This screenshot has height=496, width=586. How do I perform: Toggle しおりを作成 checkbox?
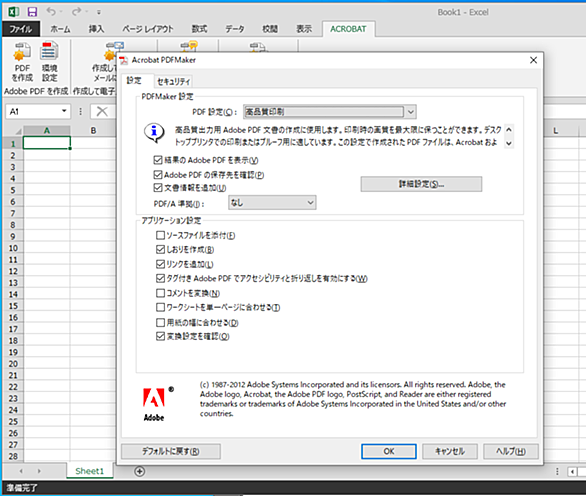160,249
